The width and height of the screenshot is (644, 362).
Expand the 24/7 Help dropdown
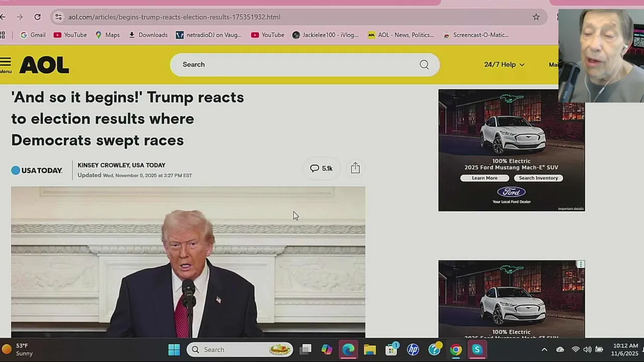pyautogui.click(x=504, y=64)
